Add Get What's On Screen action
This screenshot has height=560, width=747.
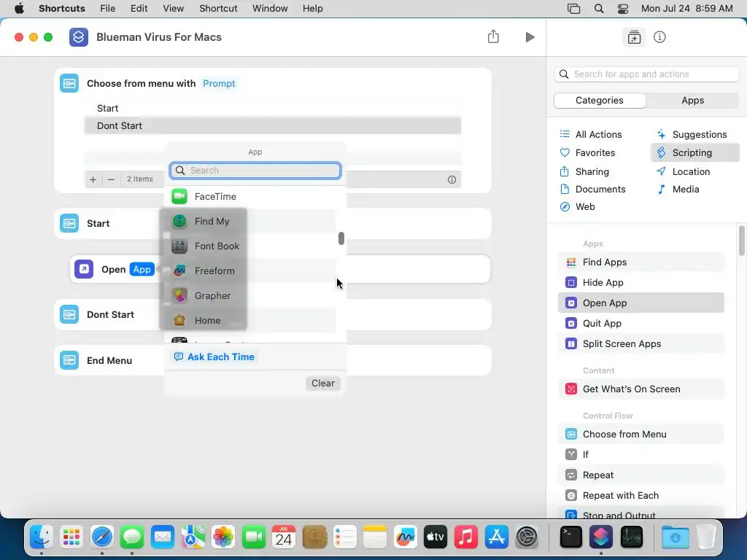pyautogui.click(x=640, y=389)
